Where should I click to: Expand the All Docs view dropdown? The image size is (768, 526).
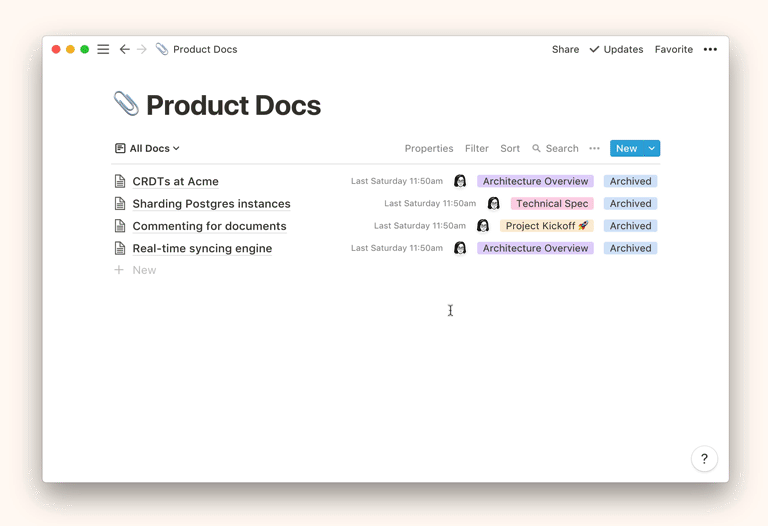pos(148,148)
